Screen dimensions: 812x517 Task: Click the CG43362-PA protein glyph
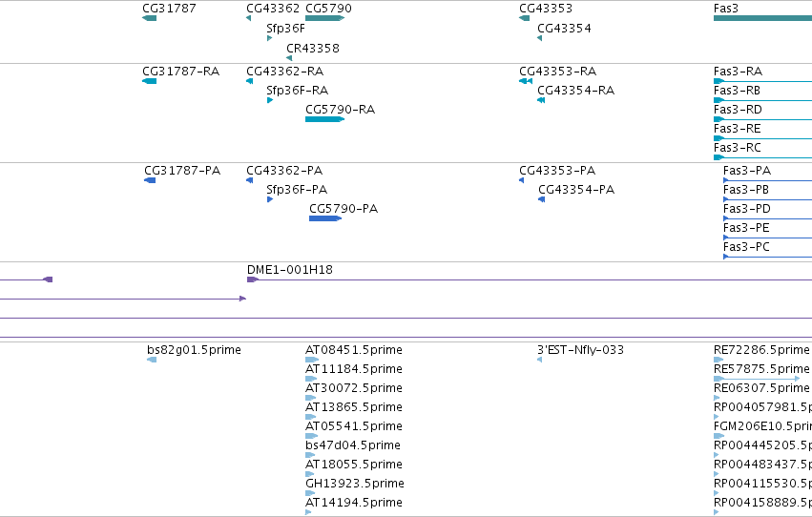(x=250, y=180)
